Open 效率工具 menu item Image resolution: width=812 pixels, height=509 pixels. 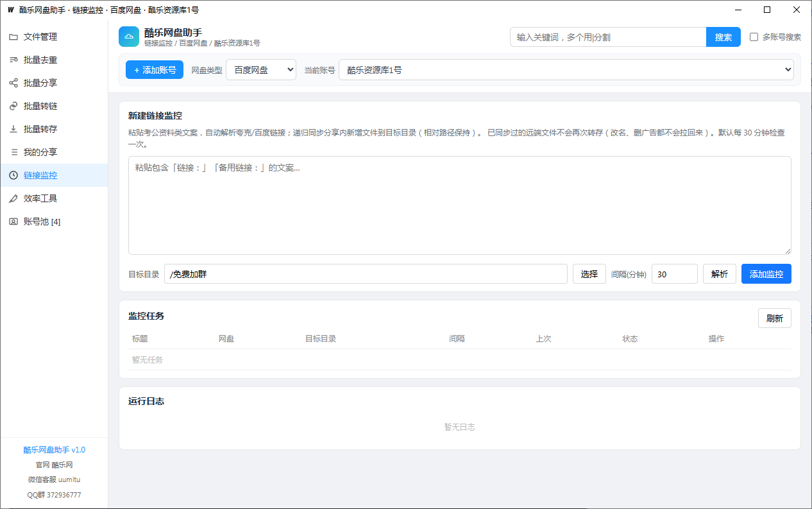tap(54, 198)
